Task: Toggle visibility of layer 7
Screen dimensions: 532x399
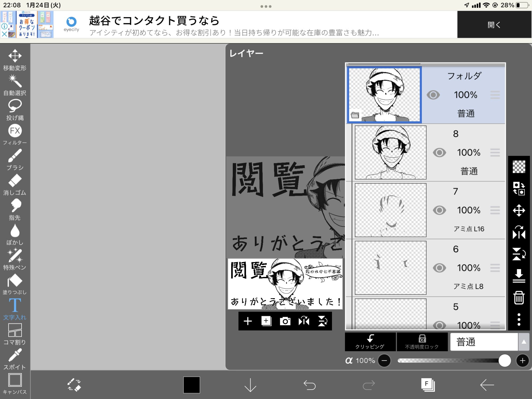Action: click(x=439, y=210)
